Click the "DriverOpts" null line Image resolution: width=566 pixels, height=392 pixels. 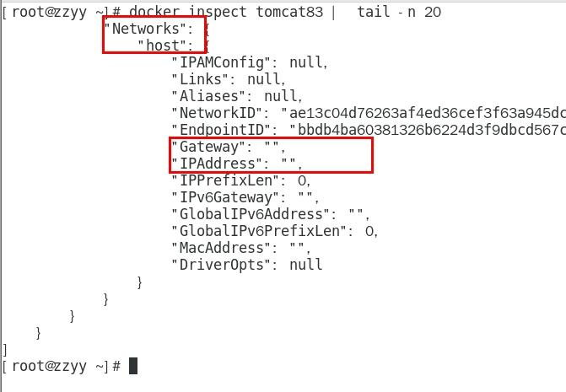click(x=247, y=265)
